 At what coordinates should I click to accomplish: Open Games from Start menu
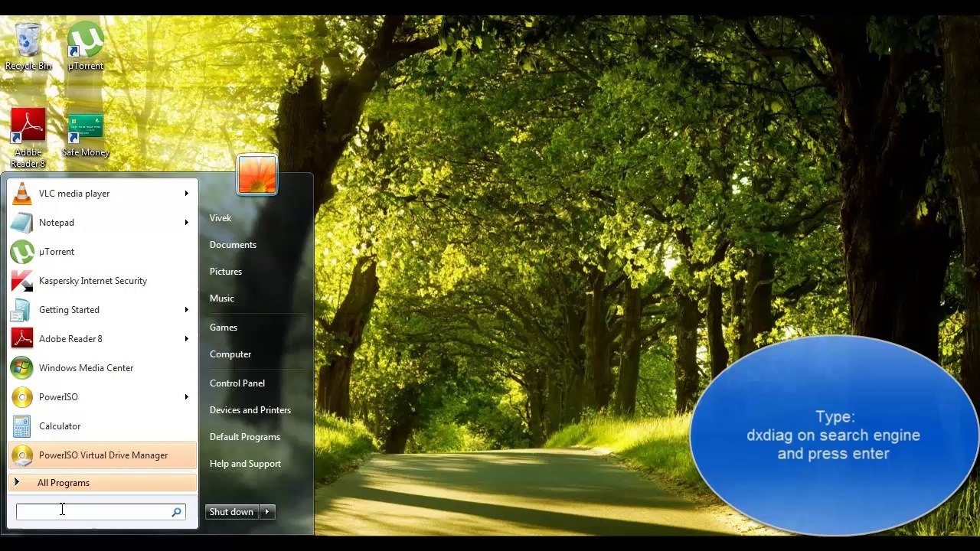point(224,328)
